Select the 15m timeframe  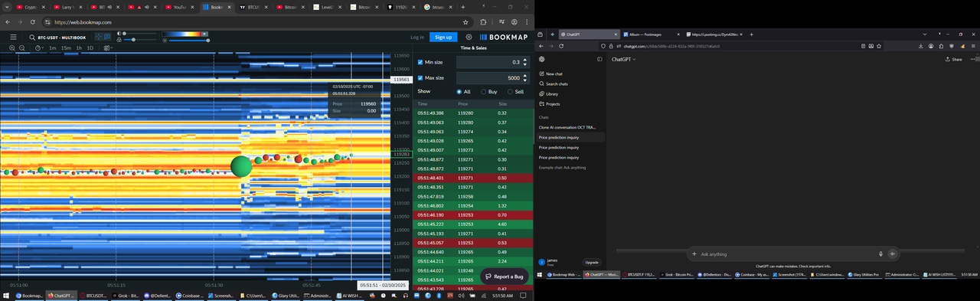[66, 48]
